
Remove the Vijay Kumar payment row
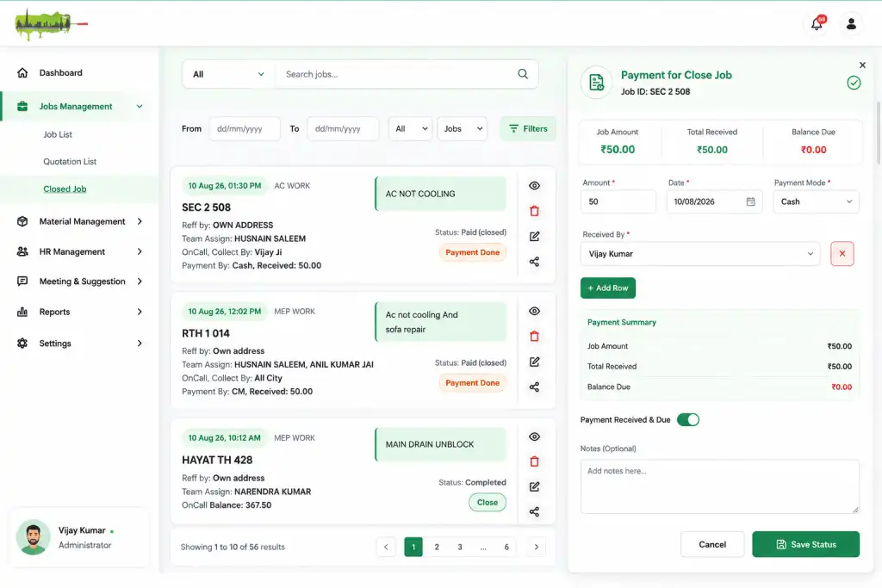coord(842,253)
